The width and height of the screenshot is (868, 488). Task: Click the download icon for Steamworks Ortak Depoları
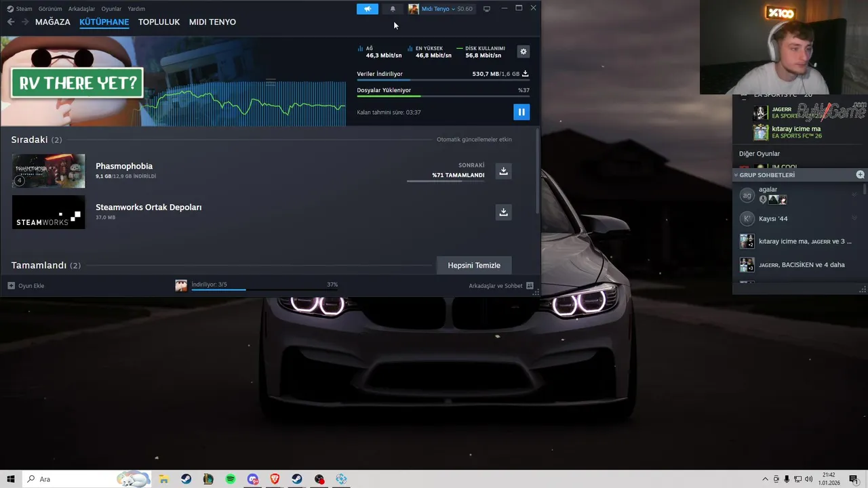point(503,212)
